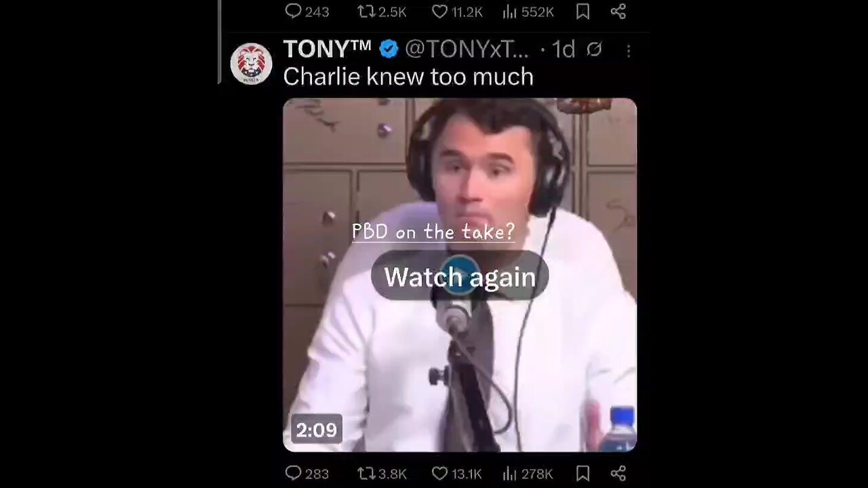
Task: View upper tweet analytics showing 552K views
Action: coord(528,12)
